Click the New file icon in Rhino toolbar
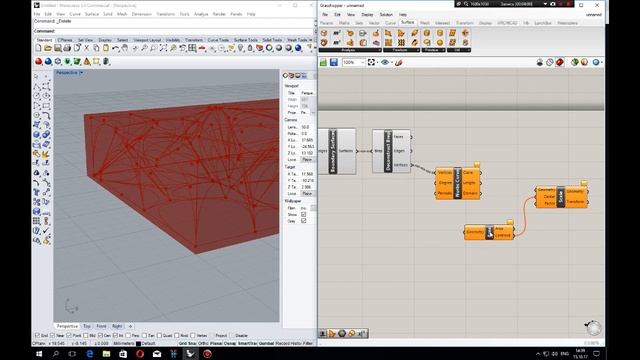The image size is (640, 360). coord(38,48)
